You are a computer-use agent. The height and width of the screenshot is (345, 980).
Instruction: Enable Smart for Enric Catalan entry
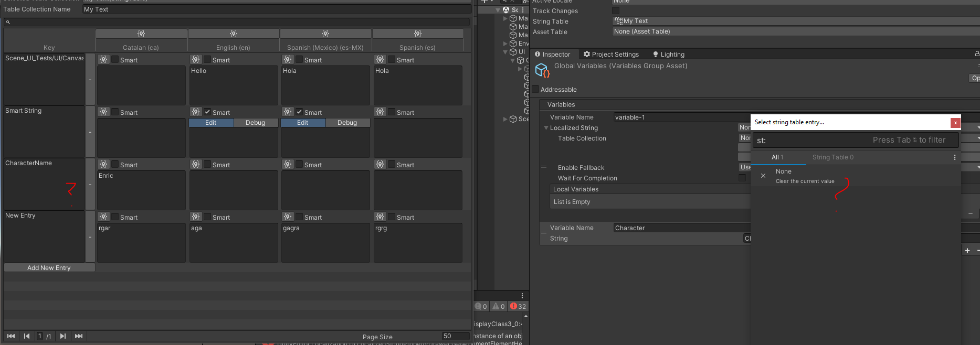[115, 165]
